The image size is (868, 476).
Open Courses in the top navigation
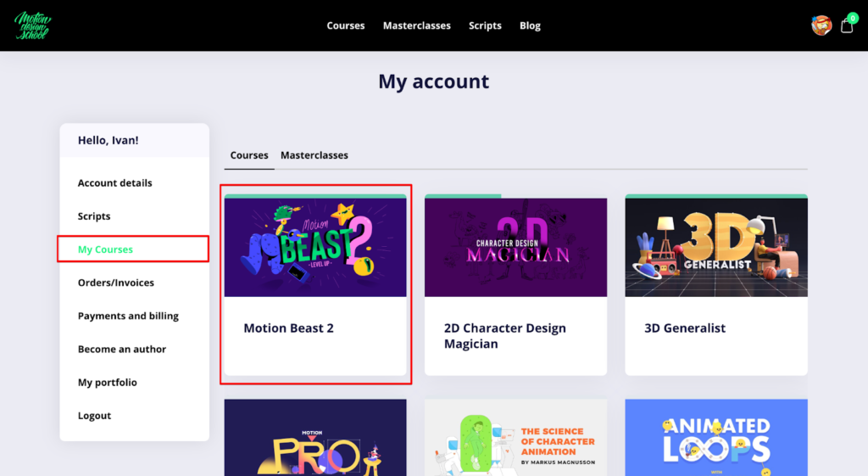pyautogui.click(x=346, y=25)
